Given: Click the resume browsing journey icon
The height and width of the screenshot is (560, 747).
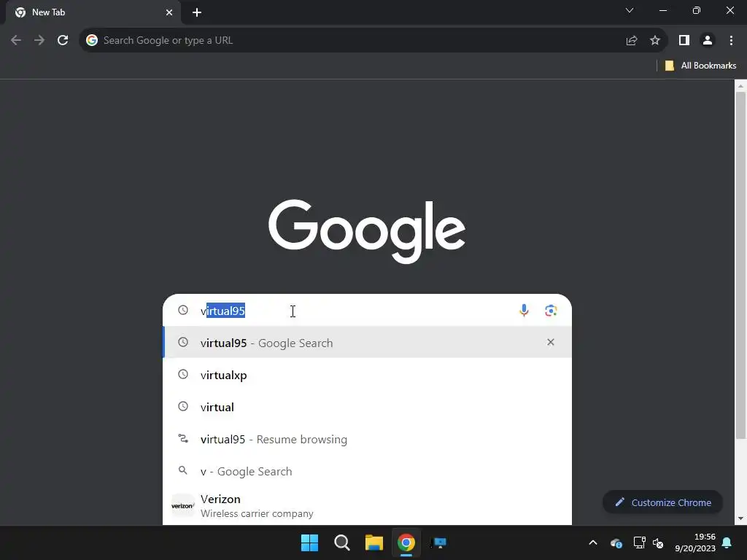Looking at the screenshot, I should (183, 438).
